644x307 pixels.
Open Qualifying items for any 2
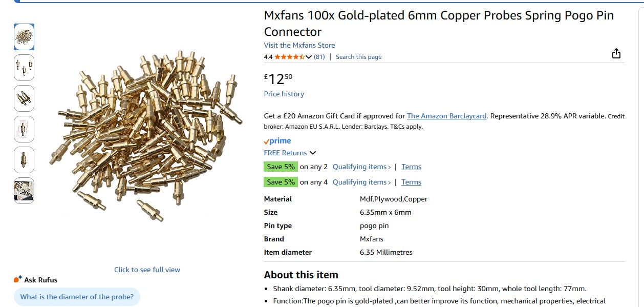(x=361, y=167)
